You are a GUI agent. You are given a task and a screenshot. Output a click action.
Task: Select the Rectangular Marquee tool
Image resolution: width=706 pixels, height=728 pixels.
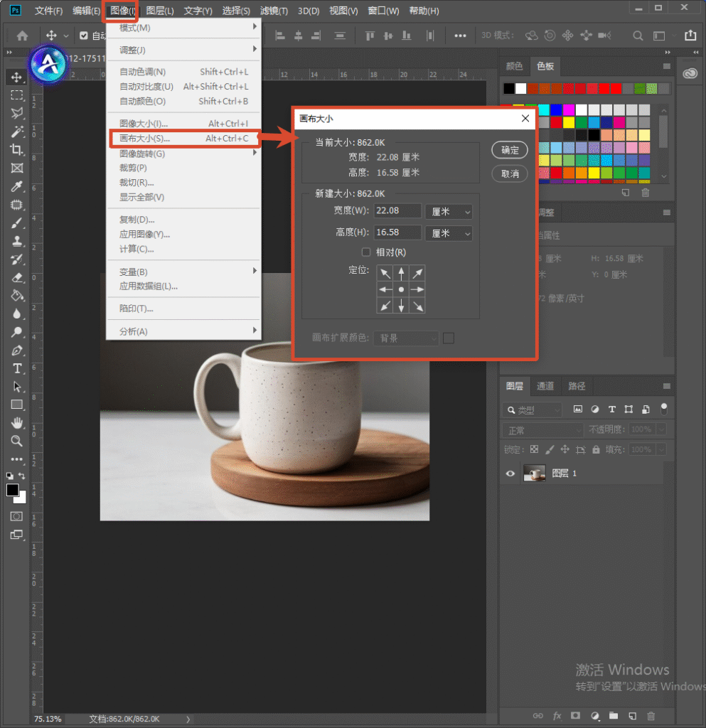[x=17, y=95]
